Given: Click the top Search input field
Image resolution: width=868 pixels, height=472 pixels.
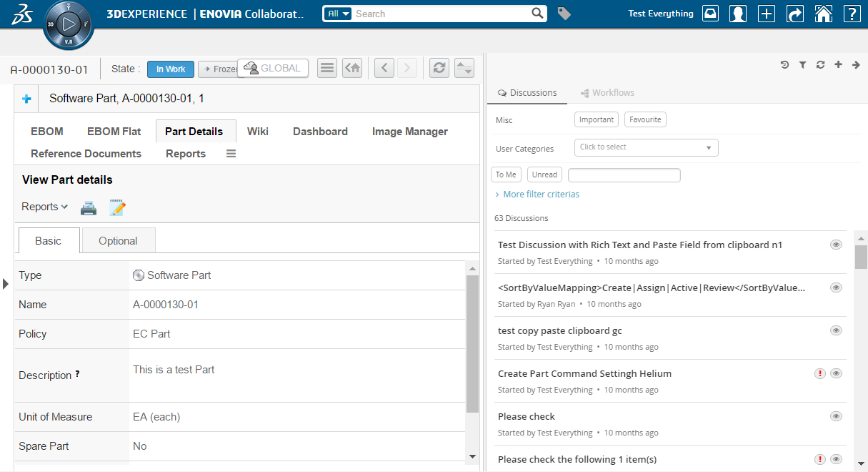Looking at the screenshot, I should [x=442, y=14].
